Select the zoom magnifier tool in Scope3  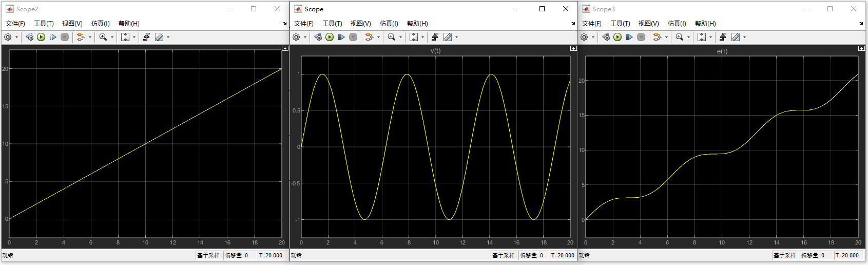[679, 37]
